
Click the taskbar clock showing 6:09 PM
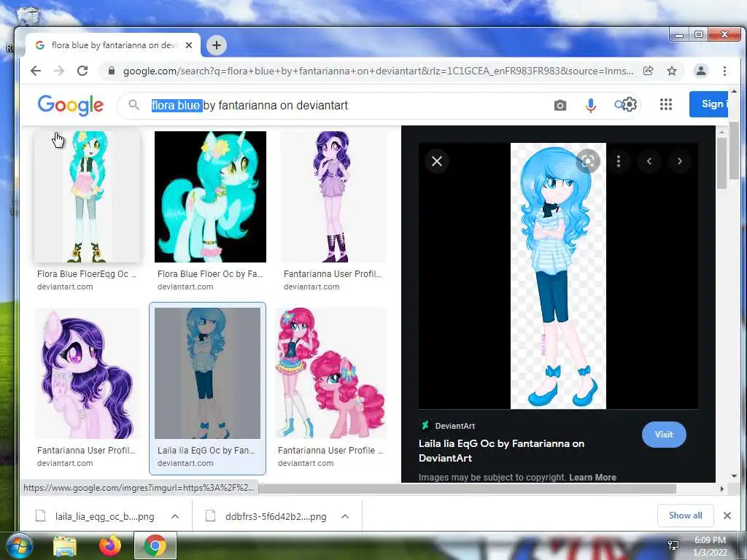pyautogui.click(x=710, y=546)
